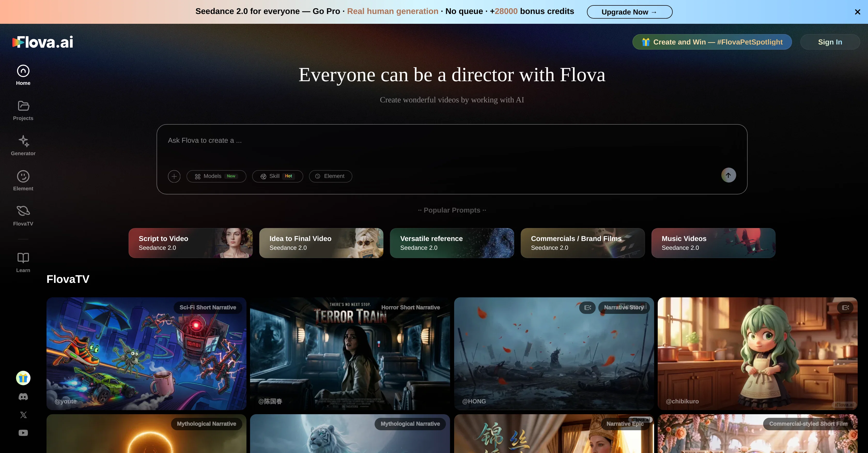Click the Sign In button
The image size is (868, 453).
tap(830, 42)
